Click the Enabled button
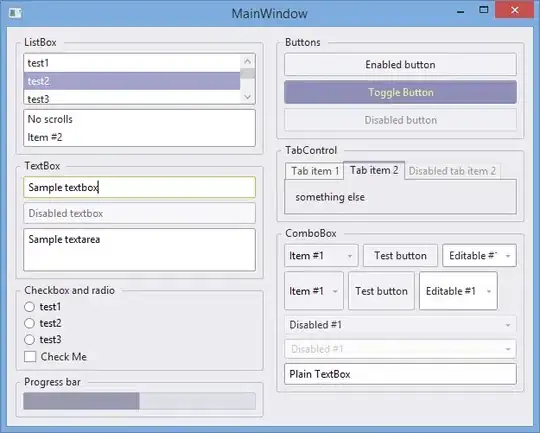 pos(400,64)
